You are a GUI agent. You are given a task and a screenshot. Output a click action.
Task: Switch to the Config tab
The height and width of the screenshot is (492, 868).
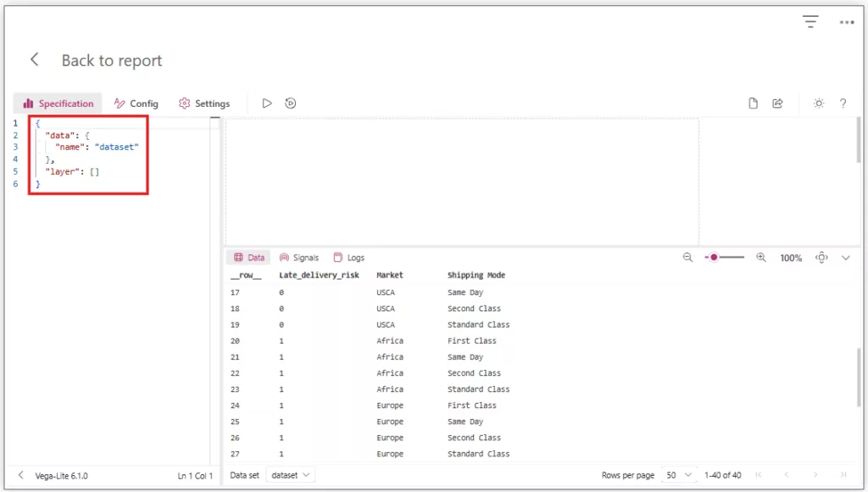(136, 103)
